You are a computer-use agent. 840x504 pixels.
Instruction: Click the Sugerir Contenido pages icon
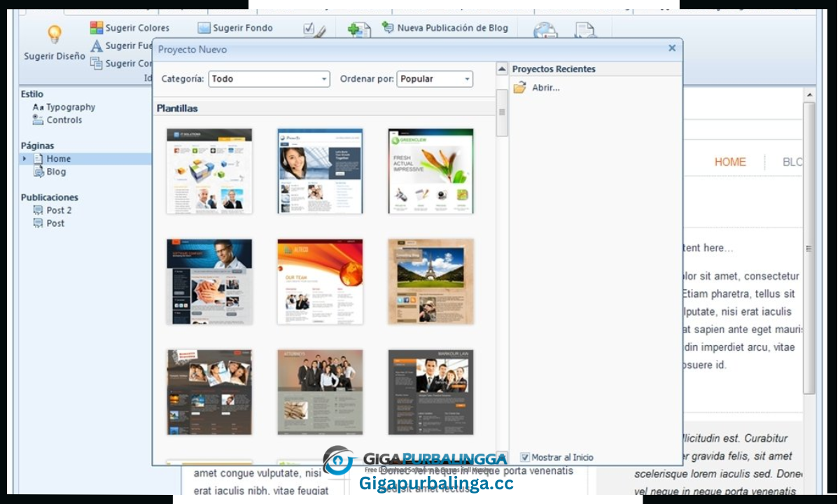[x=97, y=63]
